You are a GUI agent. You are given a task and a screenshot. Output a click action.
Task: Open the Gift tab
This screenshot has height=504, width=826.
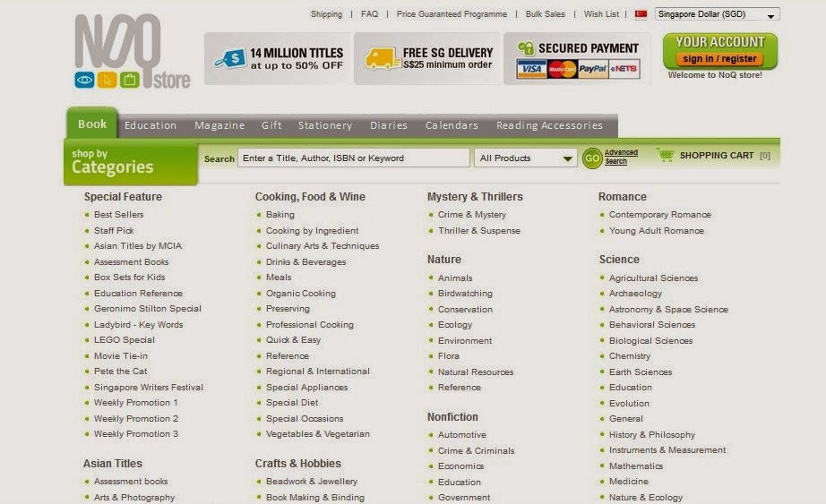pyautogui.click(x=271, y=125)
